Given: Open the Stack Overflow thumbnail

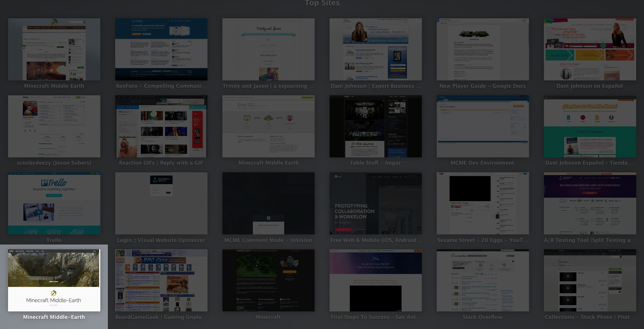Looking at the screenshot, I should (483, 280).
